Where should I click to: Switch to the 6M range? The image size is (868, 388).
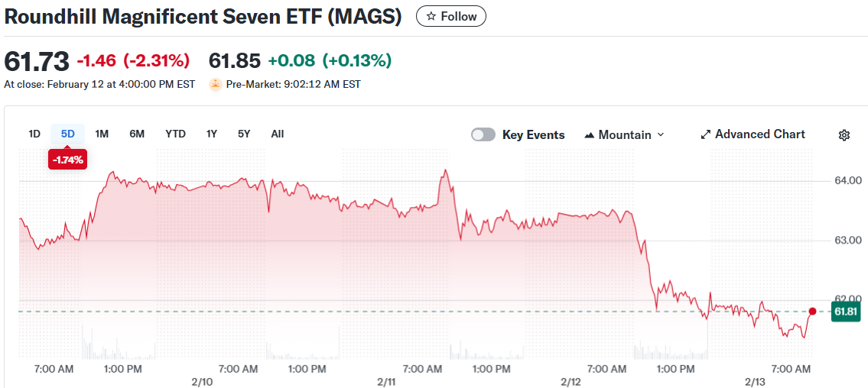(137, 134)
